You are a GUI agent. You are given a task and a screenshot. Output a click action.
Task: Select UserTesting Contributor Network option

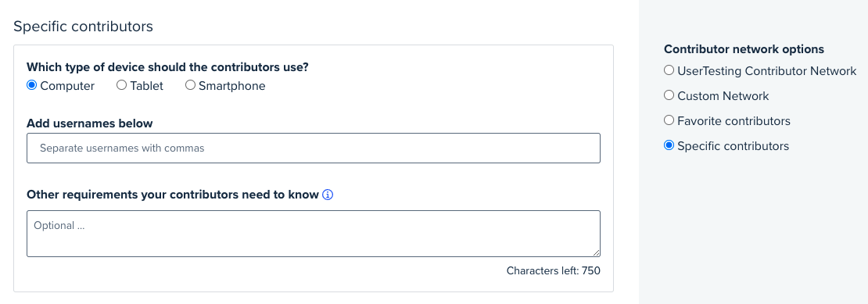pos(669,70)
